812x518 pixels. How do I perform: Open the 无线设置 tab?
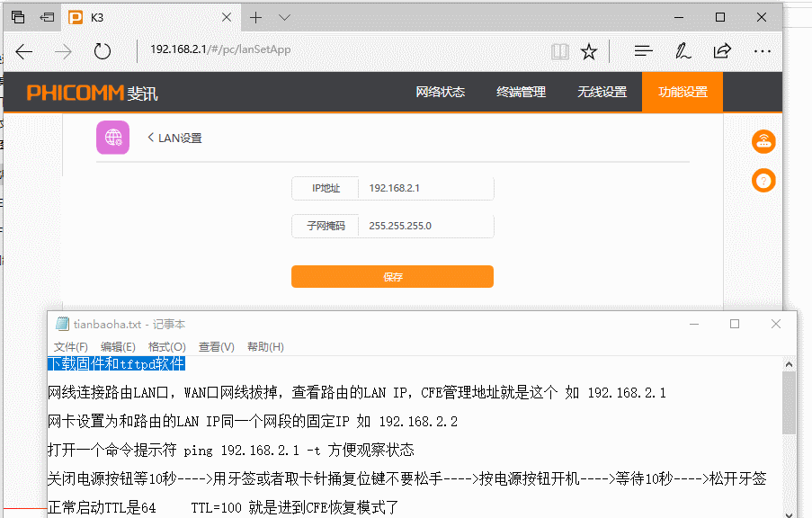click(x=602, y=92)
